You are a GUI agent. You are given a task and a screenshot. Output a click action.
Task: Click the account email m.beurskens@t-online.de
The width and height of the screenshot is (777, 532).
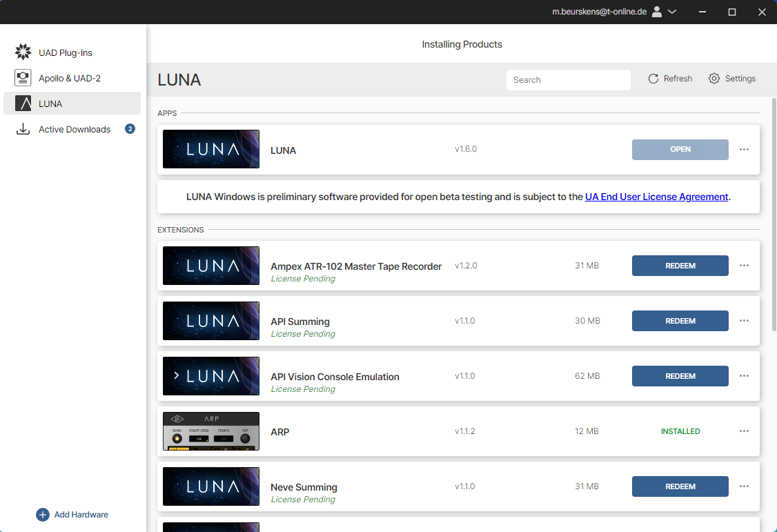[x=599, y=12]
